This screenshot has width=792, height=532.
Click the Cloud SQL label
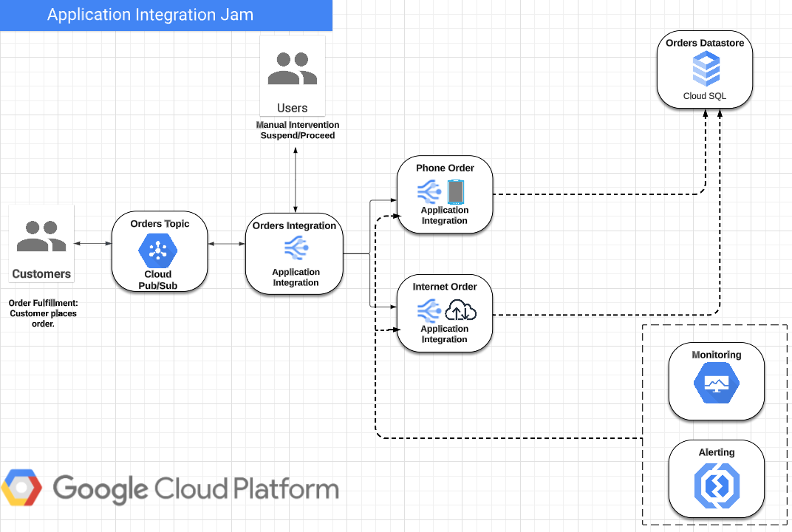pos(705,96)
